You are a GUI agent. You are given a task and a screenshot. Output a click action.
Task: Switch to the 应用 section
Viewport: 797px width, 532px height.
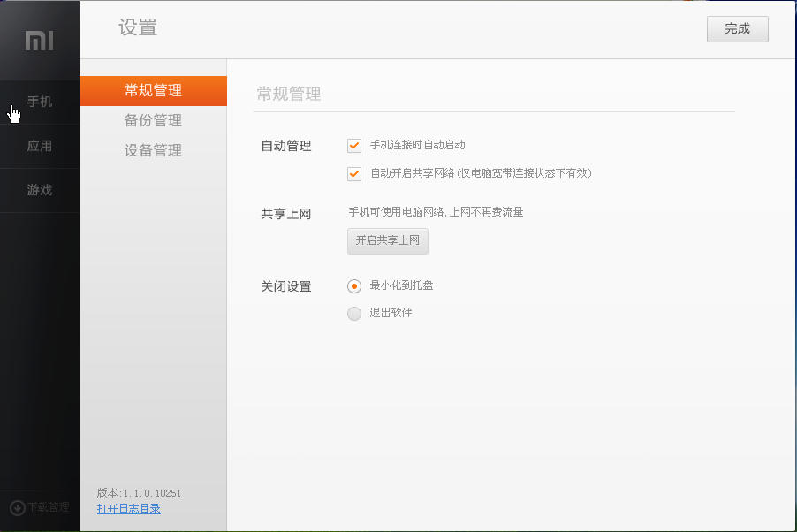(x=39, y=145)
